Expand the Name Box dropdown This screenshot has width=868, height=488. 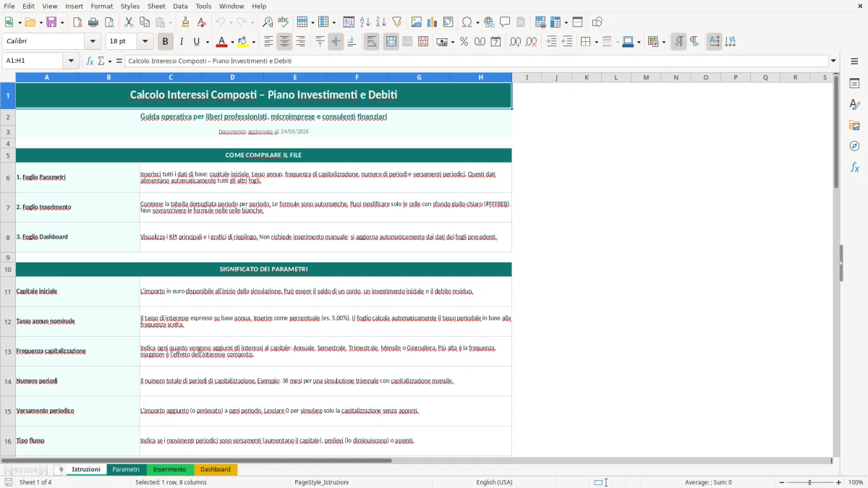pos(72,61)
